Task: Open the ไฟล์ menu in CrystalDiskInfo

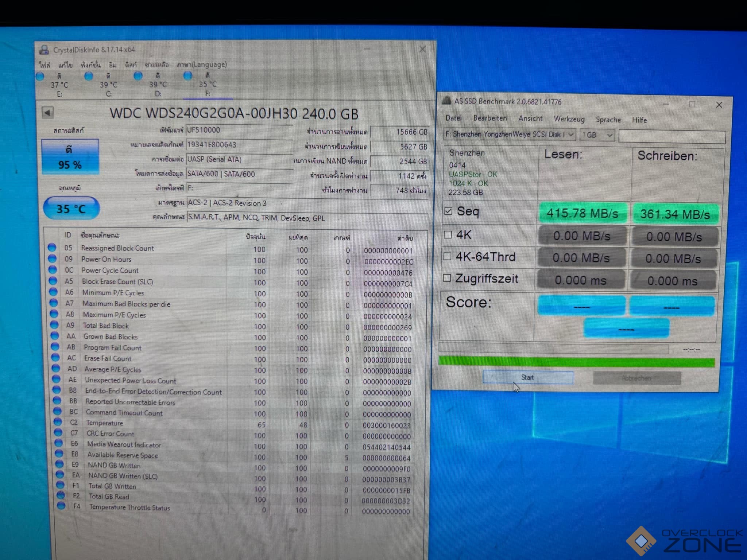Action: click(44, 65)
